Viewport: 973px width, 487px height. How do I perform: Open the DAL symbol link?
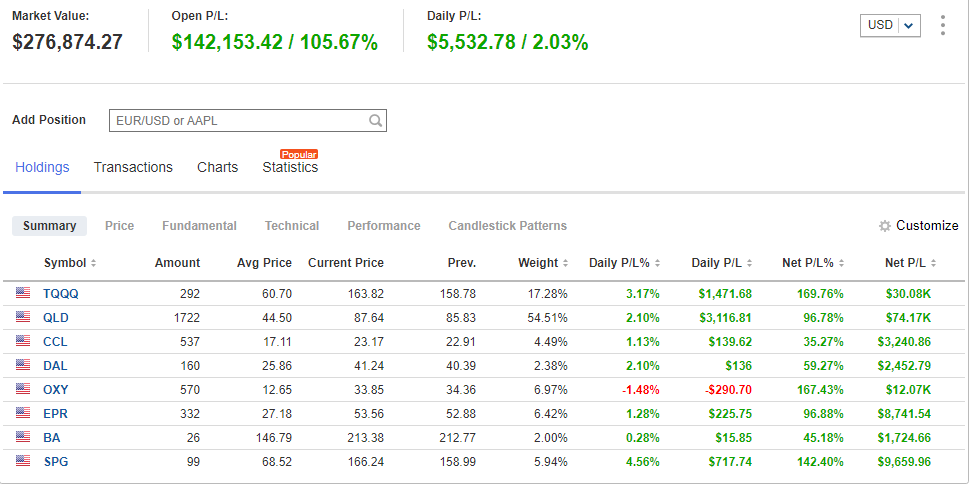[x=55, y=365]
